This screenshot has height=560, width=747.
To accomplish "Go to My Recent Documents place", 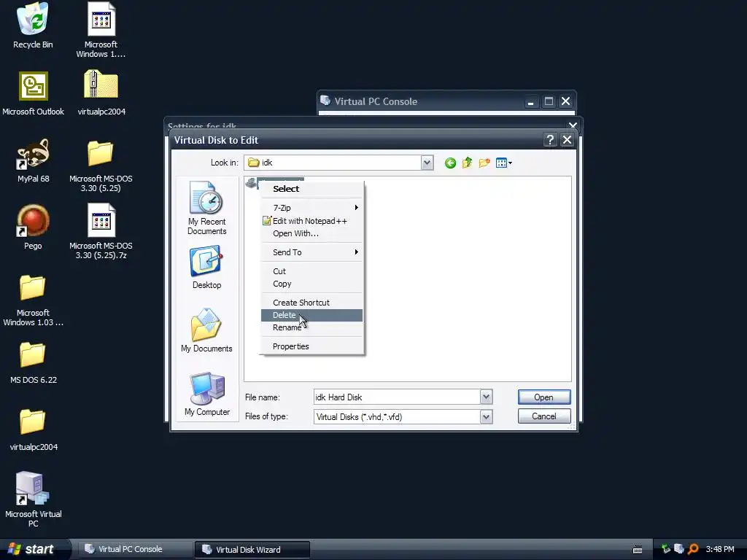I will [206, 208].
